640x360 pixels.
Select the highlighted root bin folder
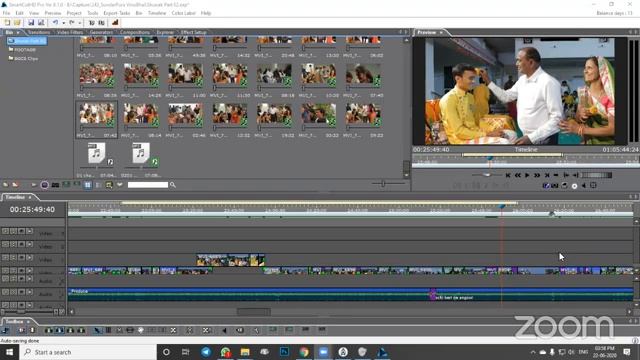click(27, 41)
